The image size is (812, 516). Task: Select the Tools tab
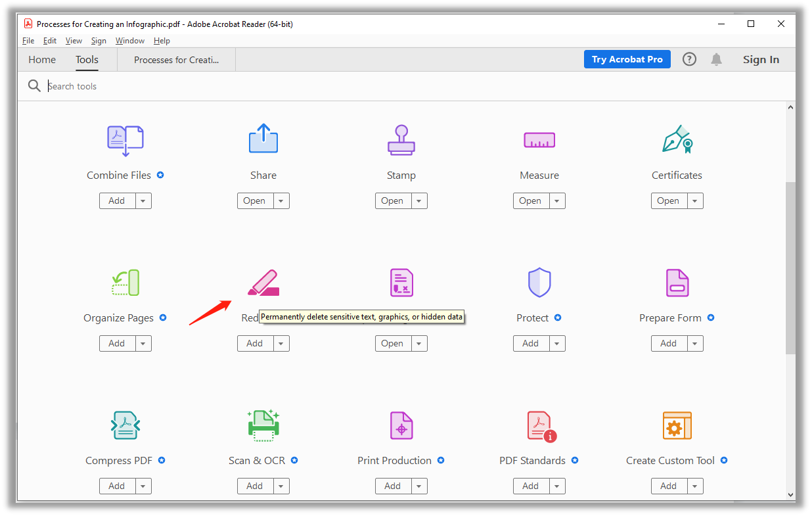[87, 59]
